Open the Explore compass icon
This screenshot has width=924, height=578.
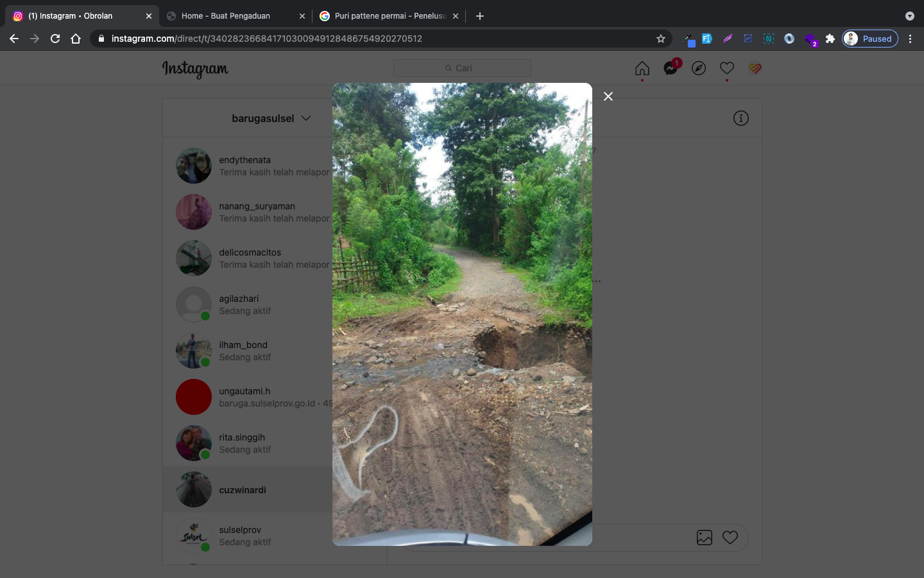tap(699, 68)
